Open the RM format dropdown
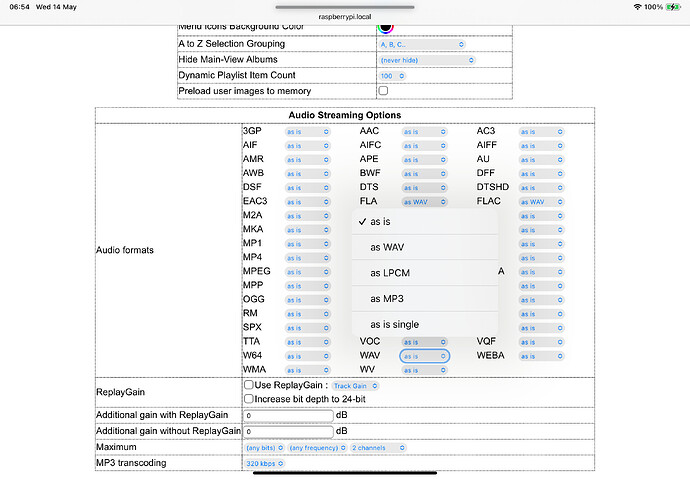 click(x=307, y=314)
